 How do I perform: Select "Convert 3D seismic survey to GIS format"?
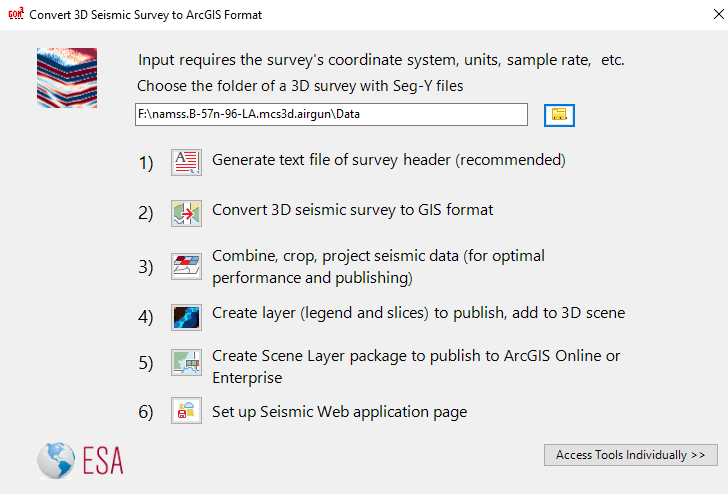(x=352, y=210)
